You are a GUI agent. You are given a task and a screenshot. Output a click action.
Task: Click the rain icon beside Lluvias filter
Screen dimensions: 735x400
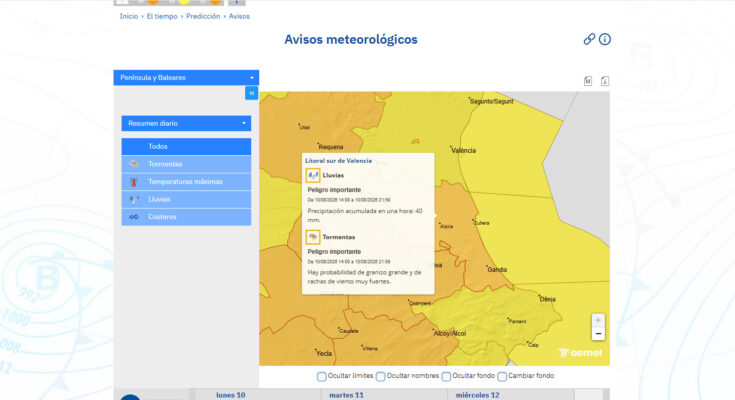click(x=134, y=199)
